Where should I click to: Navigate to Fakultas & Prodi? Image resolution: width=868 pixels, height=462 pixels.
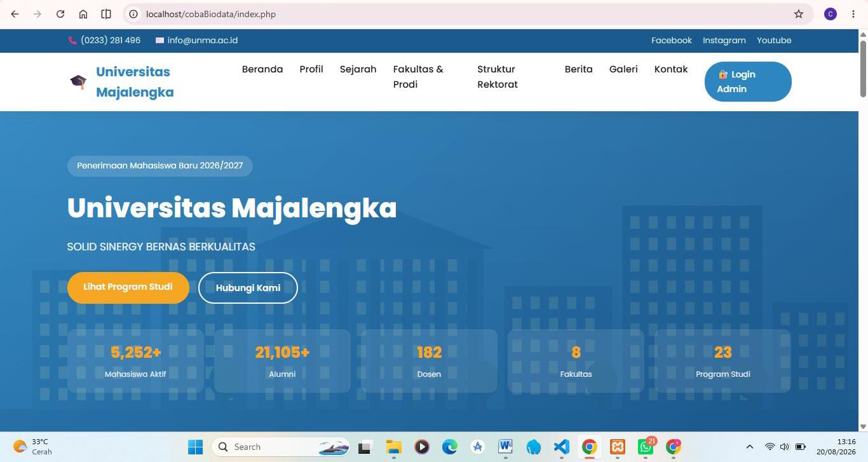[418, 77]
